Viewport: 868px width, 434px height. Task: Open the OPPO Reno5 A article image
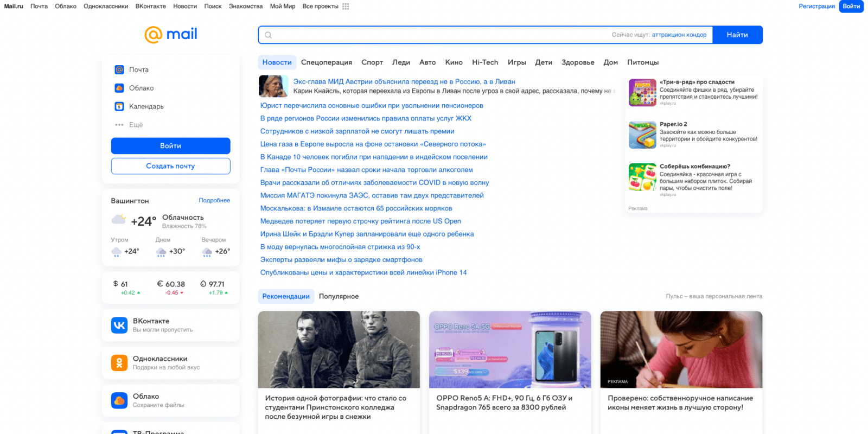pos(510,349)
